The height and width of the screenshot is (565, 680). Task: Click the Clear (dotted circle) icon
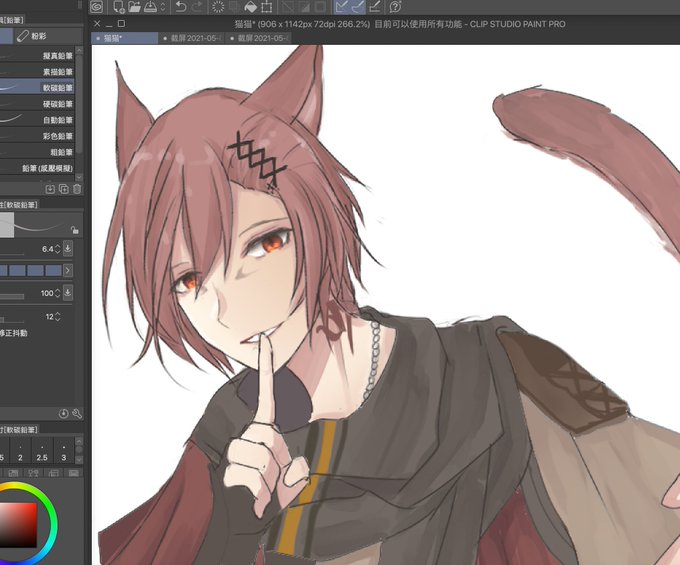click(x=218, y=7)
